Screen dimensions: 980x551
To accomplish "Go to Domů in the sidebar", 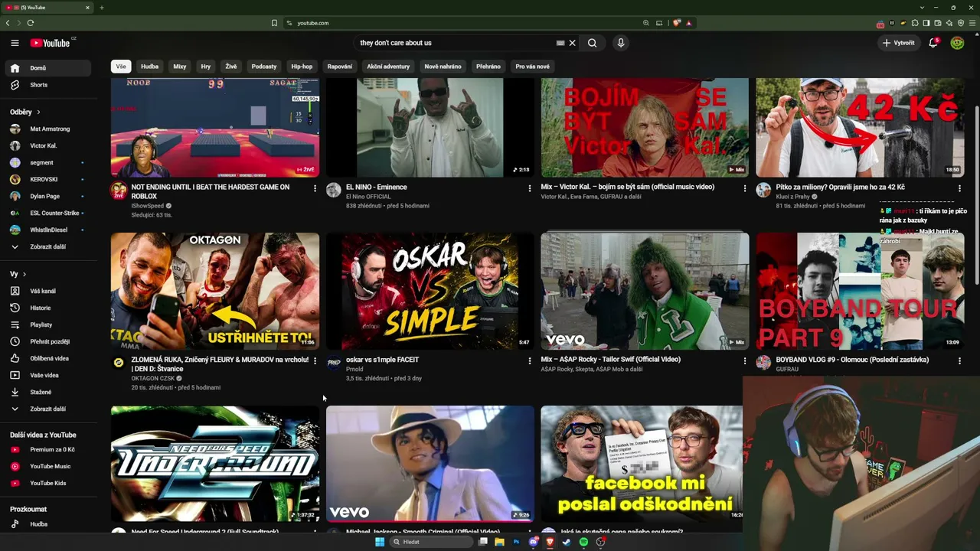I will point(47,68).
